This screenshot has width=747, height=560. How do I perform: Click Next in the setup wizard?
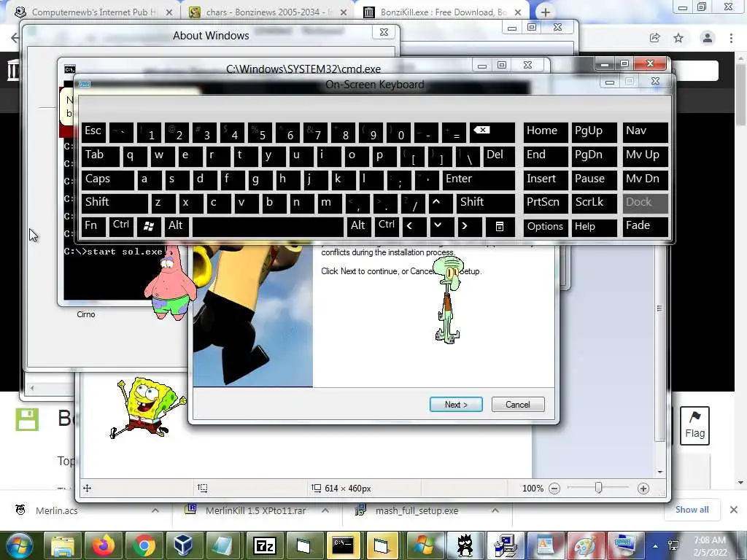[456, 404]
